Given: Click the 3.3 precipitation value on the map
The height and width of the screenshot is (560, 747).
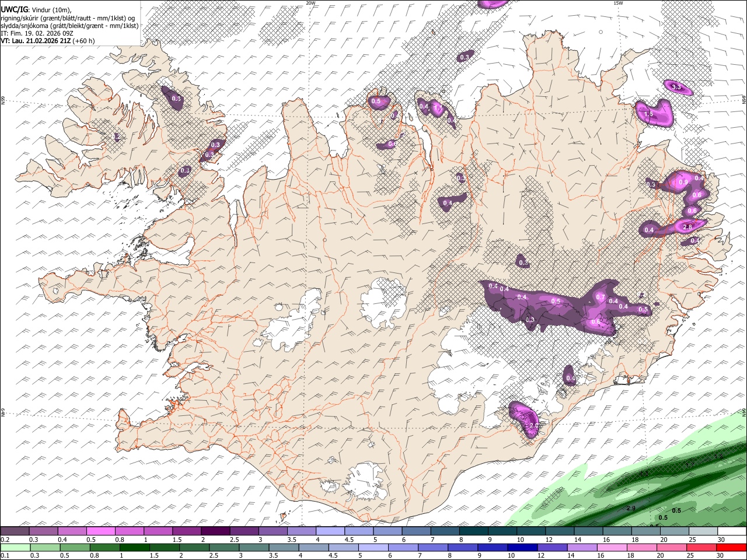Looking at the screenshot, I should pos(676,87).
